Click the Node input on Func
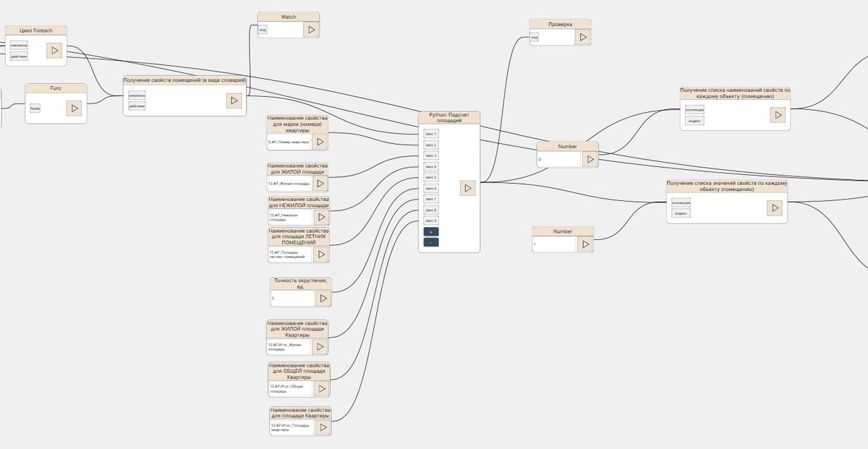This screenshot has height=449, width=868. (x=35, y=108)
